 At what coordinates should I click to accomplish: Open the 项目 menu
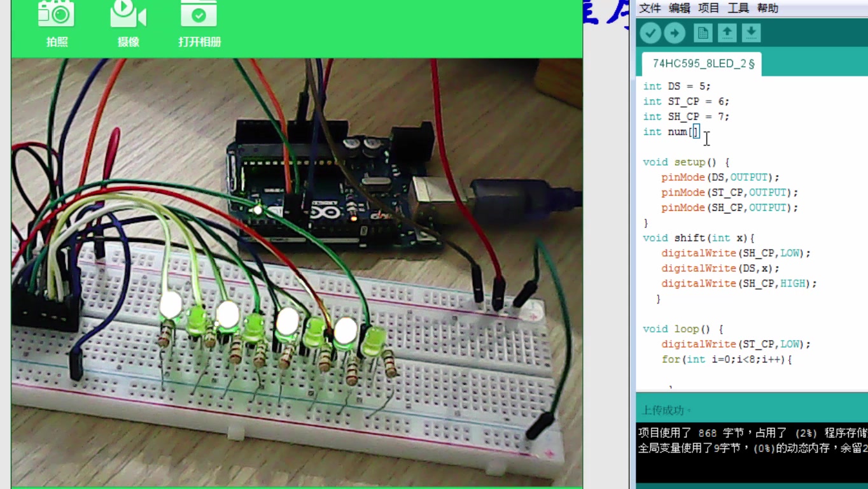708,8
